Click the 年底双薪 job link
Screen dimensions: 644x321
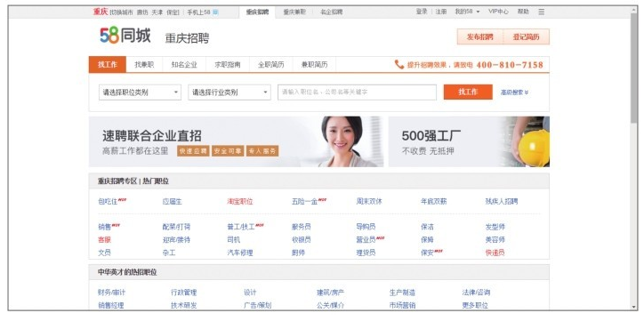point(433,202)
